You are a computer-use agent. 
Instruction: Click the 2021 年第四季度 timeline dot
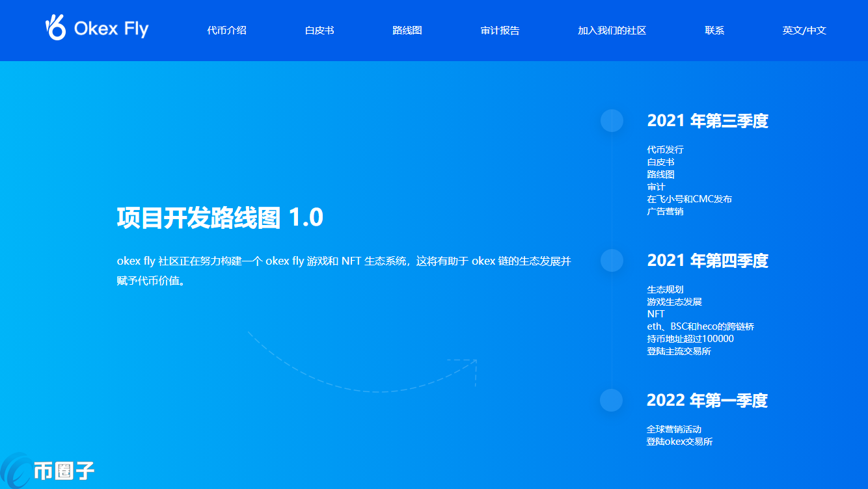pyautogui.click(x=612, y=260)
